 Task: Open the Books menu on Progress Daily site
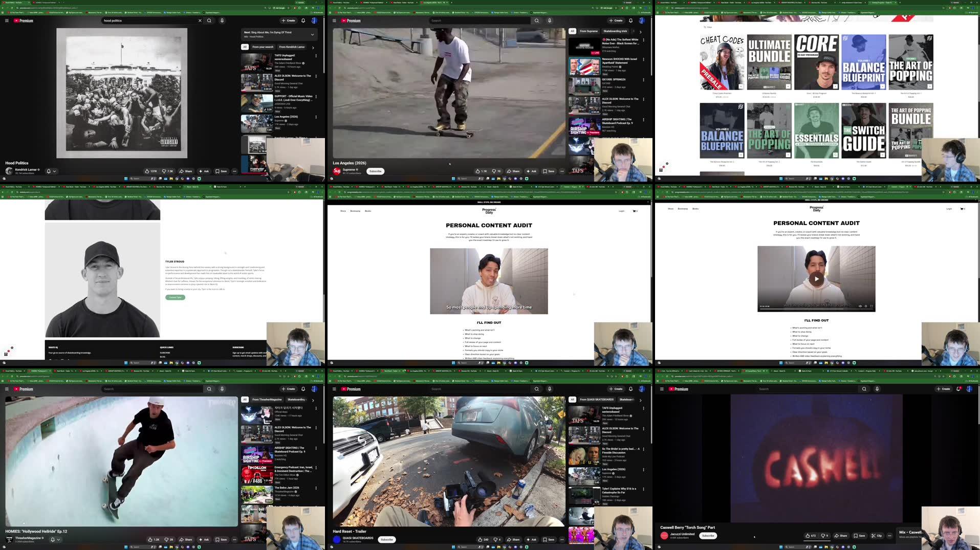point(367,211)
